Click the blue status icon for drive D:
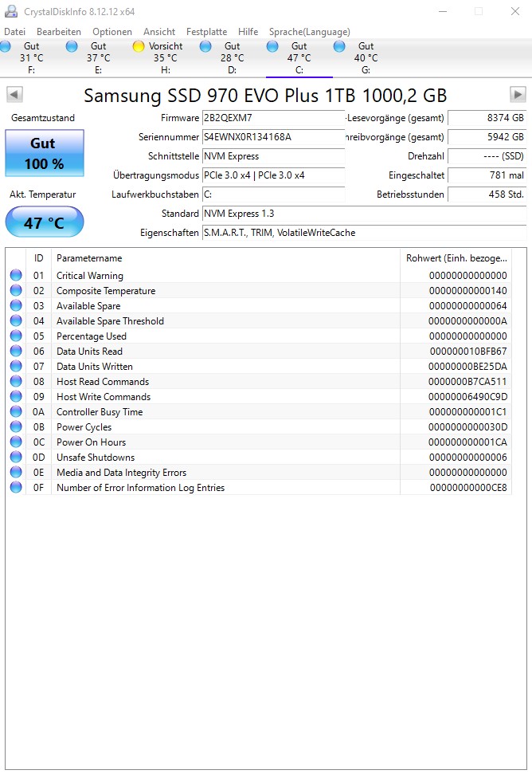This screenshot has width=532, height=774. pos(205,46)
